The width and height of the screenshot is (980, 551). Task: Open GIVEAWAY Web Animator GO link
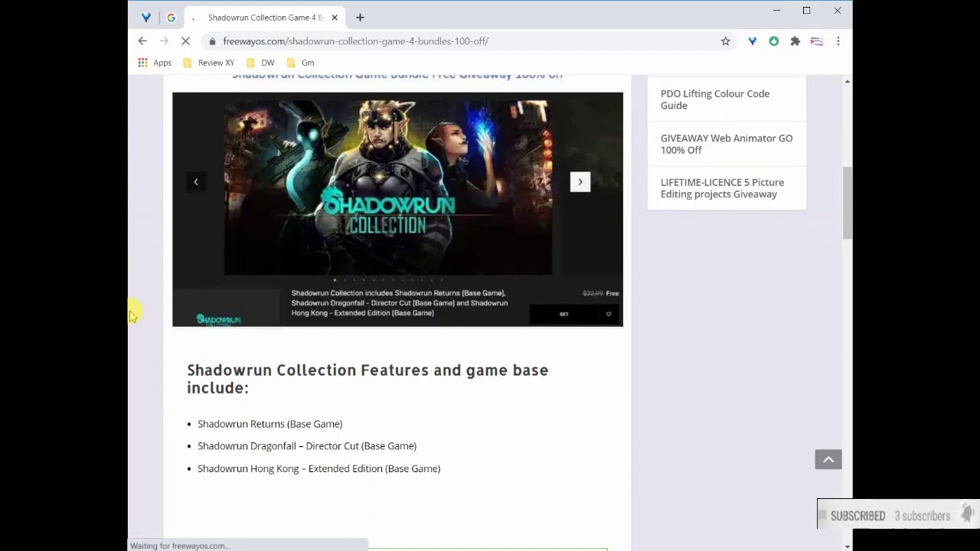click(x=727, y=144)
